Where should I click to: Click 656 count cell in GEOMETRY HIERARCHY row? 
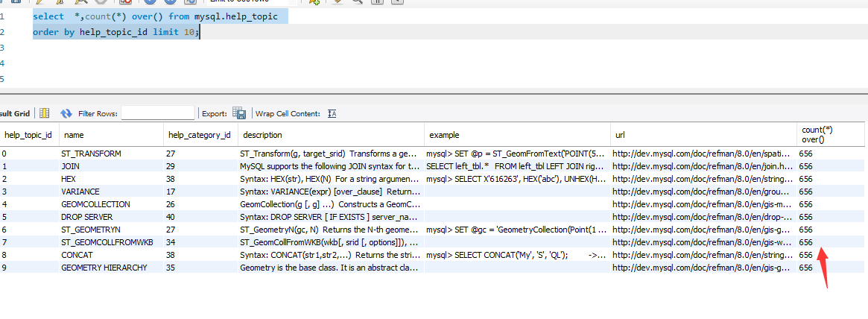(x=830, y=268)
